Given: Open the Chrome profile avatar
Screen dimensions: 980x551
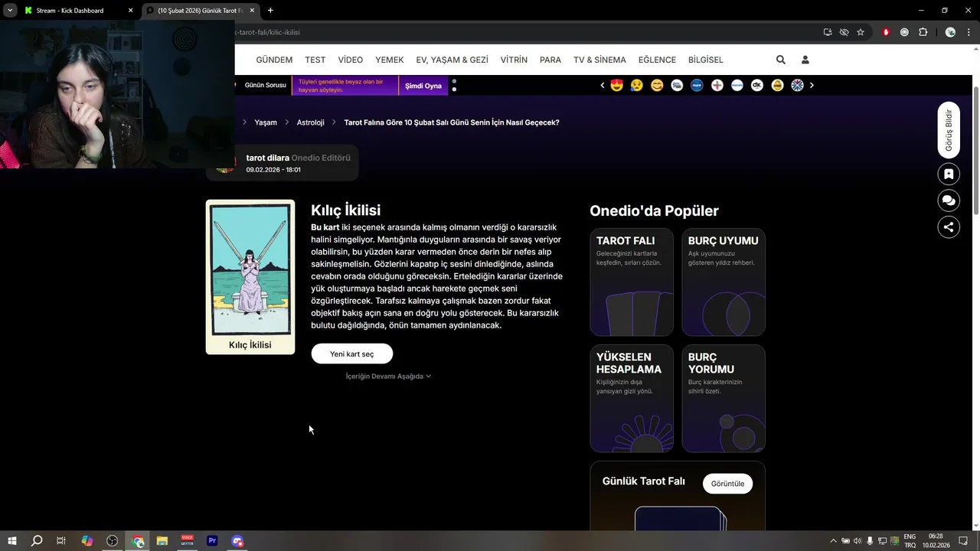Looking at the screenshot, I should click(x=950, y=32).
